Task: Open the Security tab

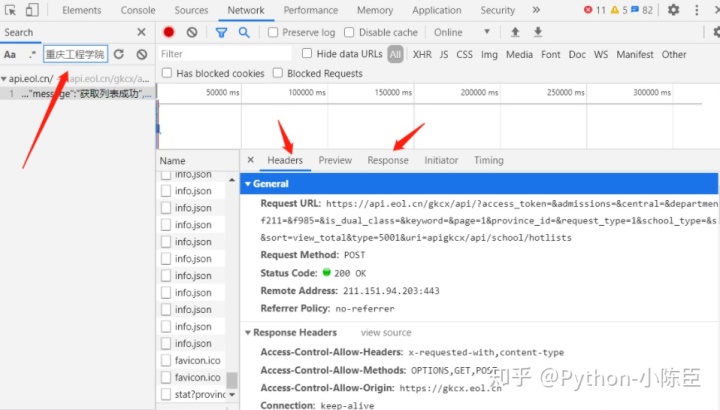Action: point(497,10)
